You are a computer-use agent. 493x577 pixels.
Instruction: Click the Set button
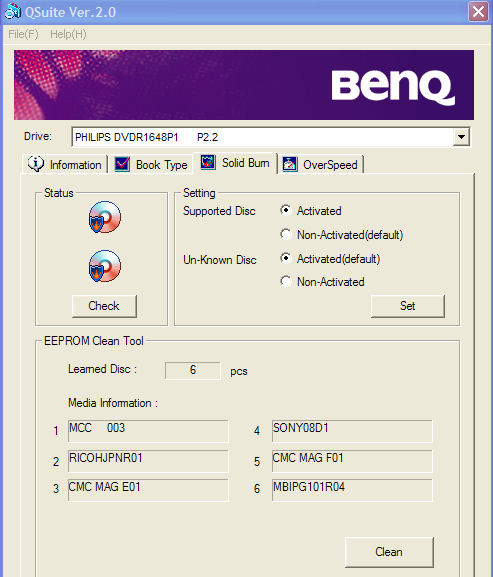[408, 306]
